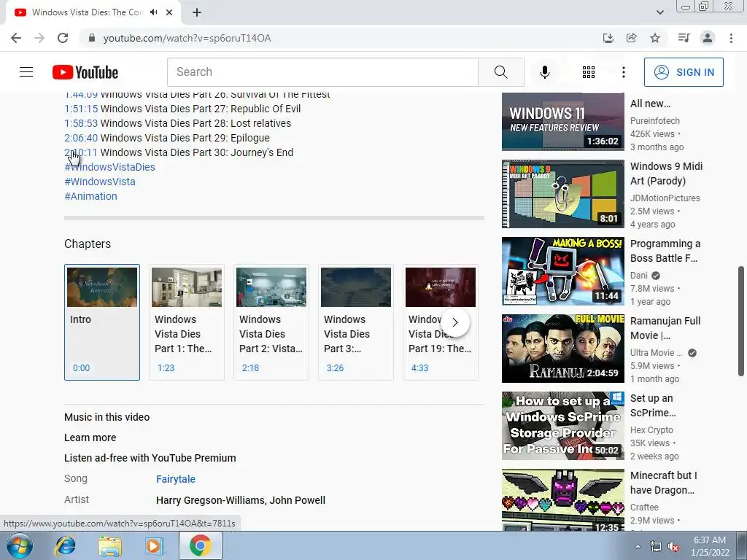Close the Windows Vista Dies tab
747x560 pixels.
point(169,13)
